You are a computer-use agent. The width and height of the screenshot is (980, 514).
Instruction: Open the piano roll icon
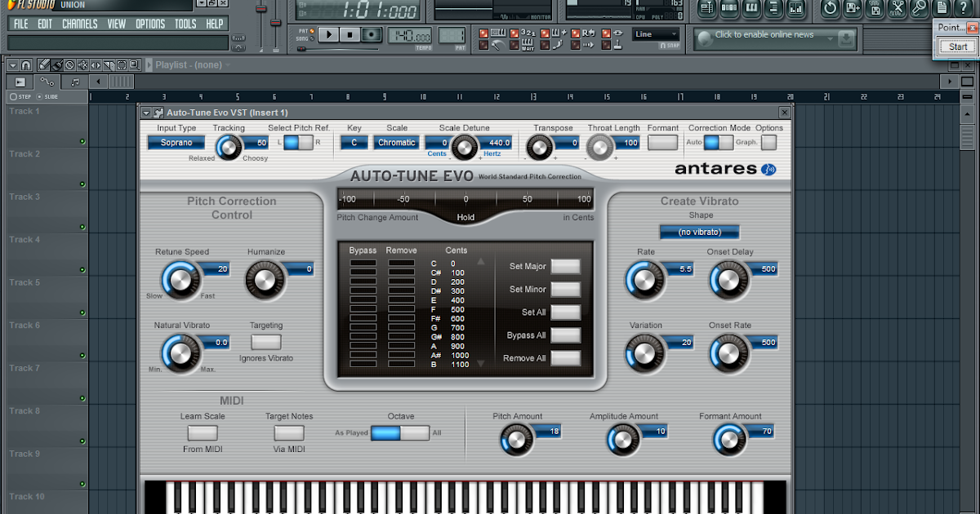(752, 7)
